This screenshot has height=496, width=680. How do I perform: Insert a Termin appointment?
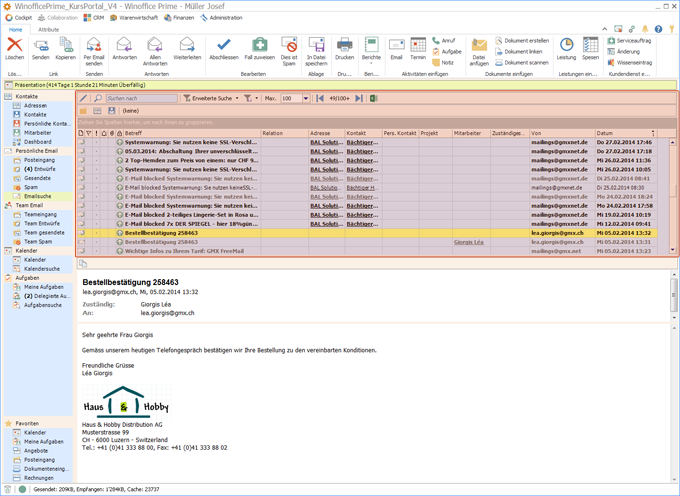click(x=418, y=45)
